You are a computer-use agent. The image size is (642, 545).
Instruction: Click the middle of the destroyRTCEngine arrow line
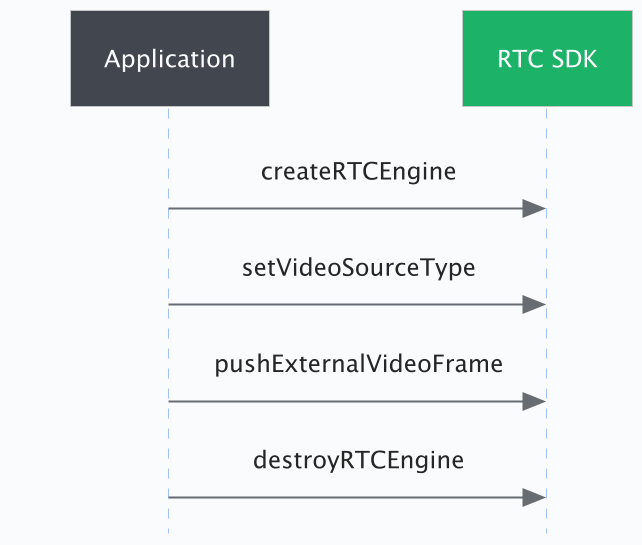pyautogui.click(x=350, y=497)
